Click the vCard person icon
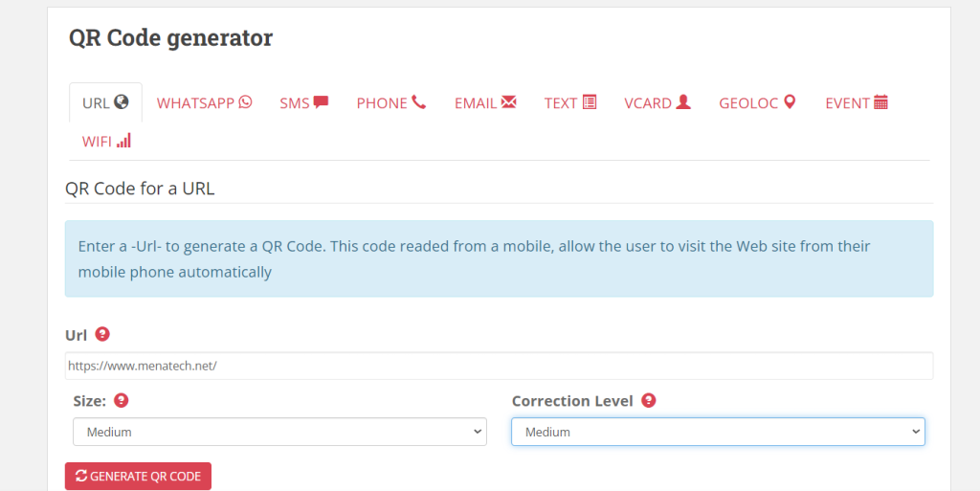Viewport: 980px width, 491px height. pos(683,101)
